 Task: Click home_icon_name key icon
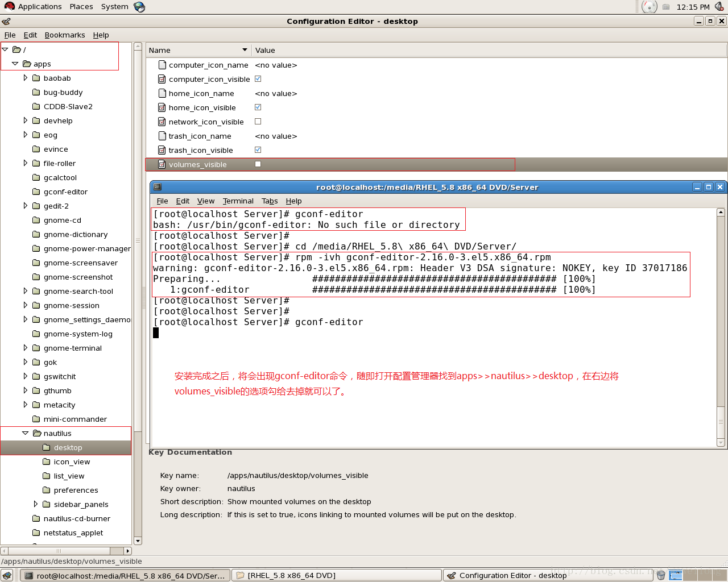point(162,93)
